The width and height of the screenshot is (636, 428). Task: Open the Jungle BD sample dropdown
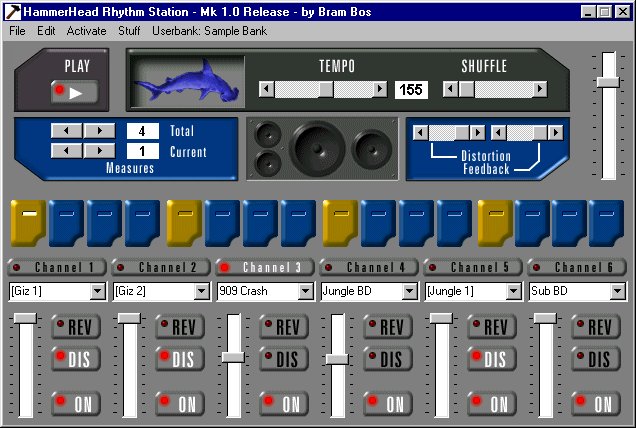point(409,291)
